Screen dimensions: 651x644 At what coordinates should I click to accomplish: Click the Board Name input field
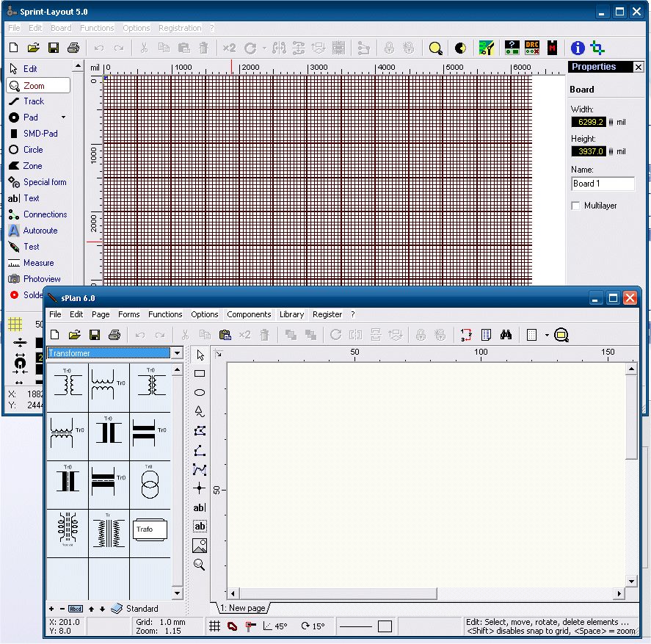tap(603, 184)
